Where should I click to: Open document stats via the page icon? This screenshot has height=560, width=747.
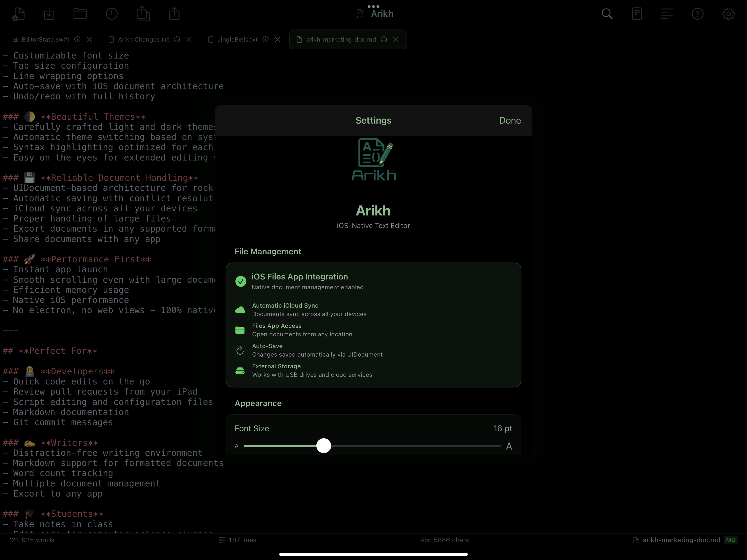[637, 13]
